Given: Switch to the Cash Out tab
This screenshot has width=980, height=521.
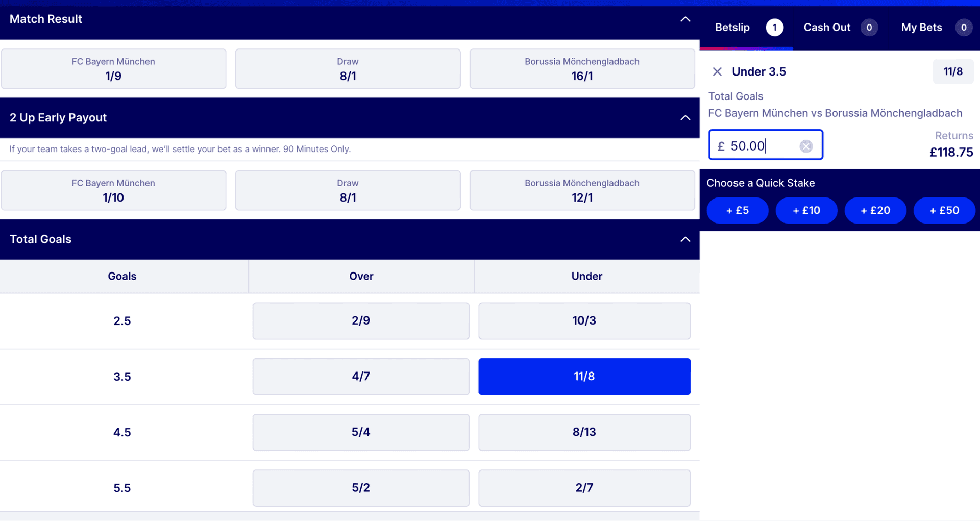Looking at the screenshot, I should [x=827, y=28].
